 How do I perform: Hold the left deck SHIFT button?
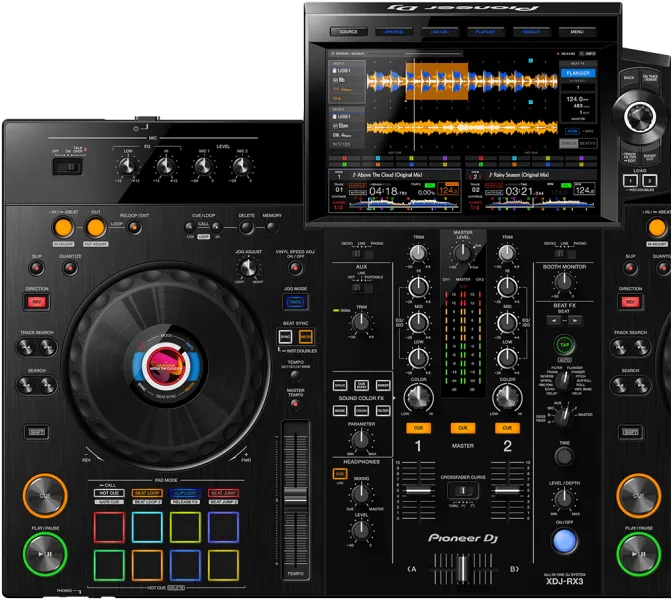[x=36, y=432]
